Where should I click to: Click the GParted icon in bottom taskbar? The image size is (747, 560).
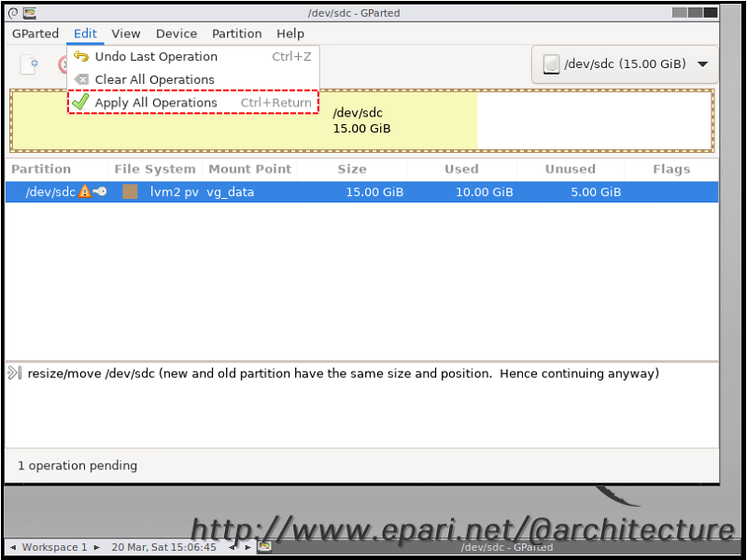[264, 547]
